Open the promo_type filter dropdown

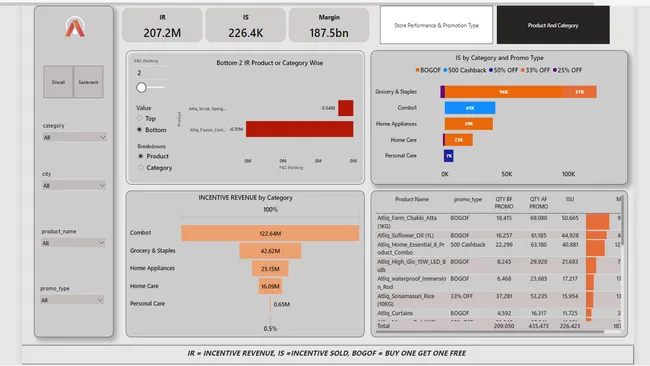pyautogui.click(x=72, y=300)
